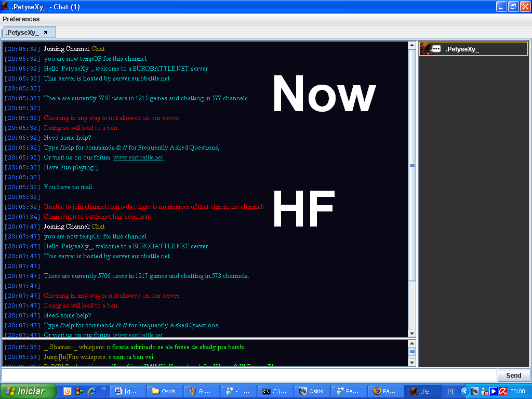The width and height of the screenshot is (532, 399).
Task: Open the Iniciar start menu
Action: (28, 391)
